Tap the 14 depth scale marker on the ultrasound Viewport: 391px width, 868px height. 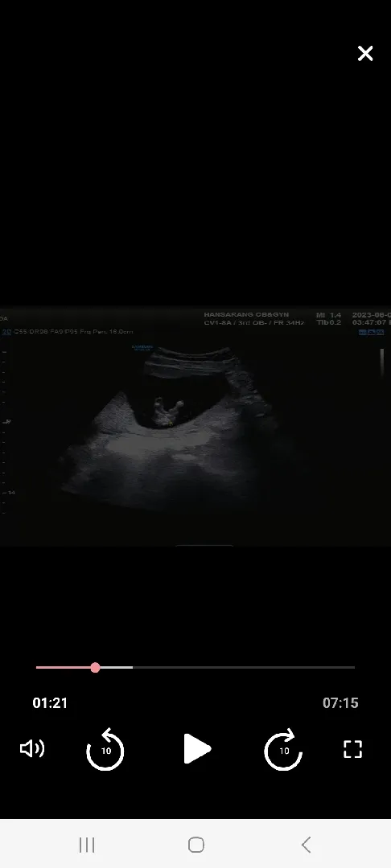11,492
